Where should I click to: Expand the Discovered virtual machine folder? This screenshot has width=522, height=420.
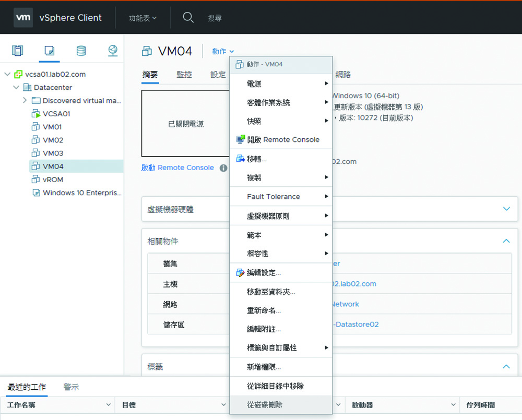pyautogui.click(x=25, y=100)
